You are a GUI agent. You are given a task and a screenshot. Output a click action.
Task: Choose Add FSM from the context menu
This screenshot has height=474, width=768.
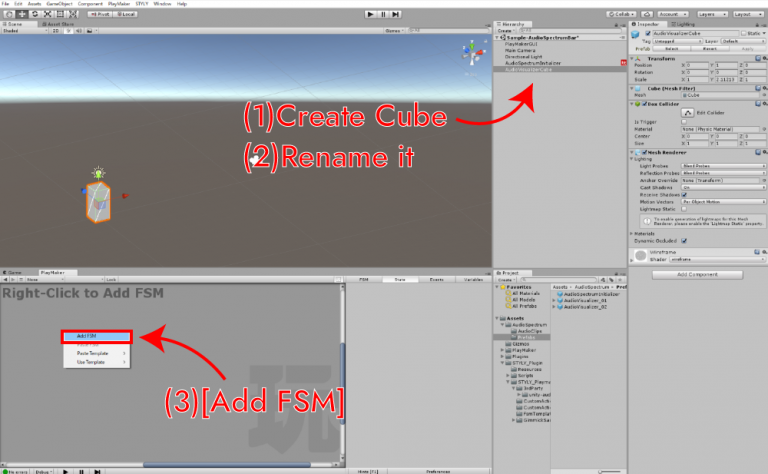pos(96,336)
